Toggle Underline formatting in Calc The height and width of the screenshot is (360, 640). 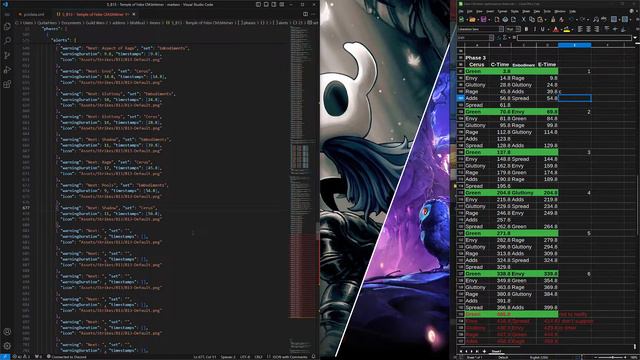tap(542, 29)
